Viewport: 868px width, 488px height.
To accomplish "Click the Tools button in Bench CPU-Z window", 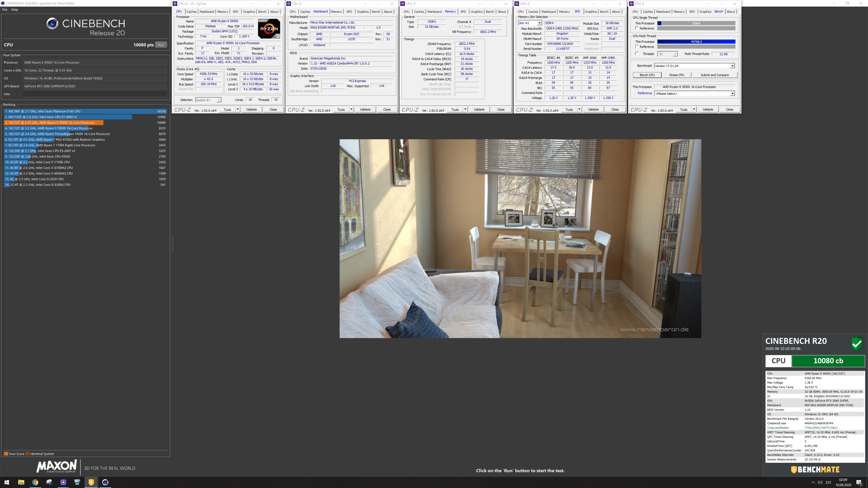I will (684, 109).
